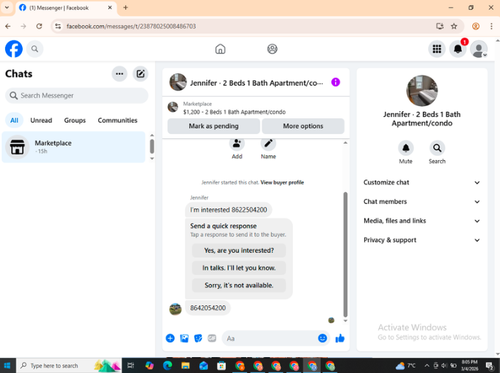This screenshot has height=373, width=500.
Task: Open the Facebook menu grid icon
Action: (437, 49)
